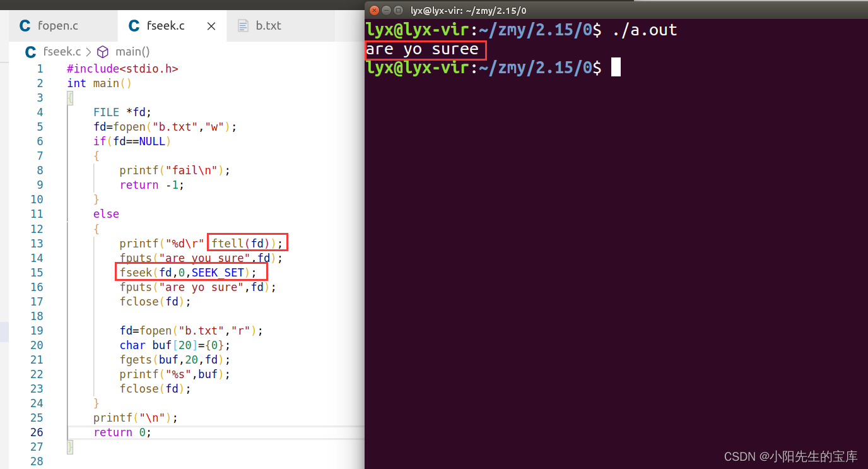Click the fseek(fd,0,SEEK_SET) line

pos(188,272)
